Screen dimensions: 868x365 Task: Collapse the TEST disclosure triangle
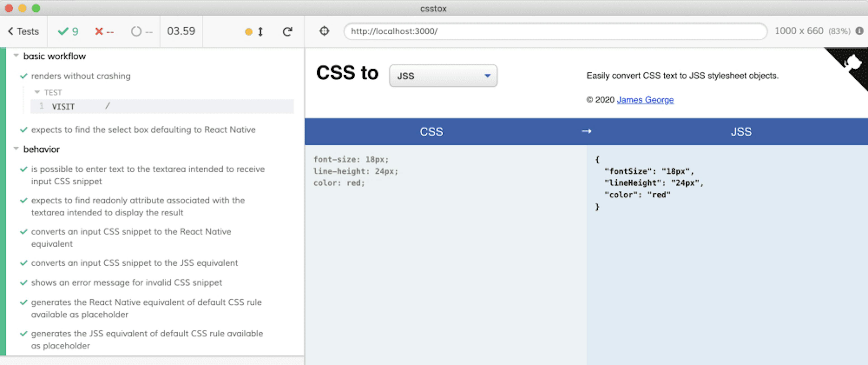37,92
